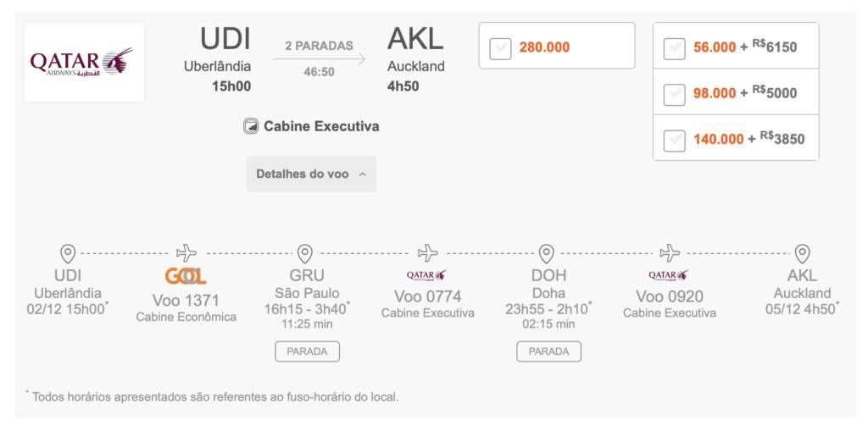Enable the 140.000 + R$3850 option
868x426 pixels.
coord(674,141)
